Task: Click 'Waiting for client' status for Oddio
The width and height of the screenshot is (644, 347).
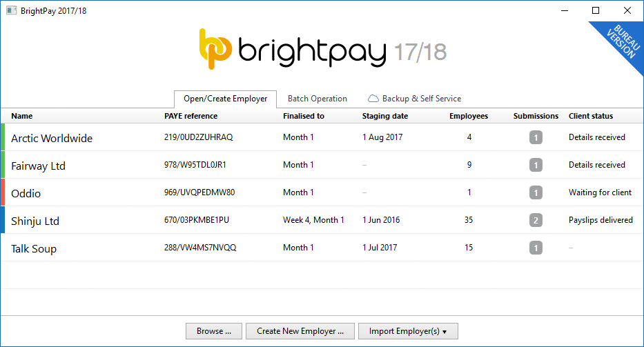Action: (x=600, y=192)
